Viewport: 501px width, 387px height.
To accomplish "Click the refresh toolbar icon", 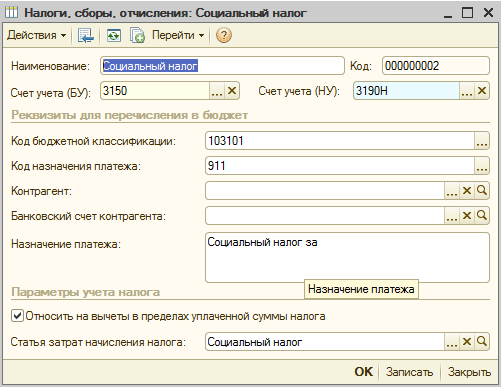I will click(114, 35).
